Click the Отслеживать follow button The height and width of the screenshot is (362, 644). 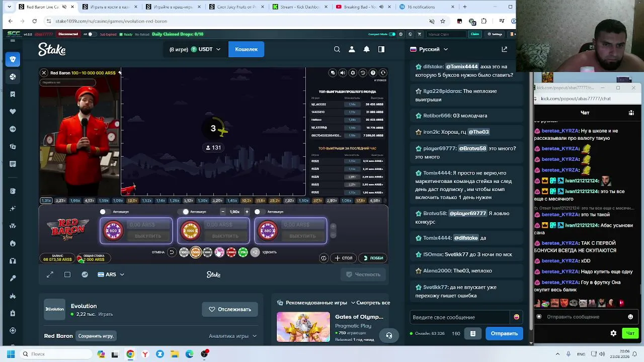click(x=230, y=309)
